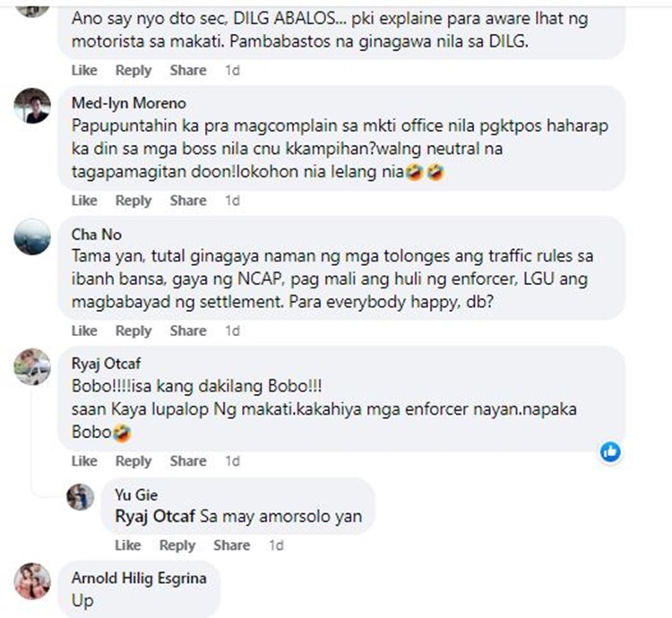
Task: Open Med-lyn Moreno's profile name link
Action: (128, 103)
